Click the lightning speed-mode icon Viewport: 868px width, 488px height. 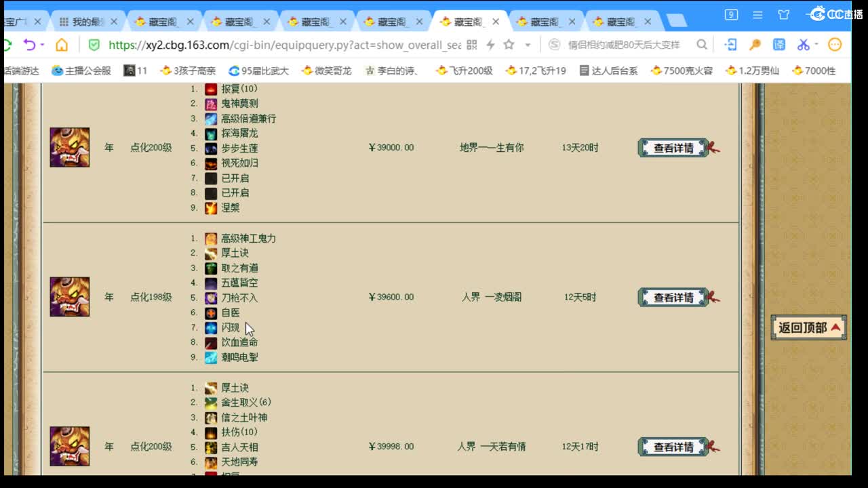pos(490,45)
